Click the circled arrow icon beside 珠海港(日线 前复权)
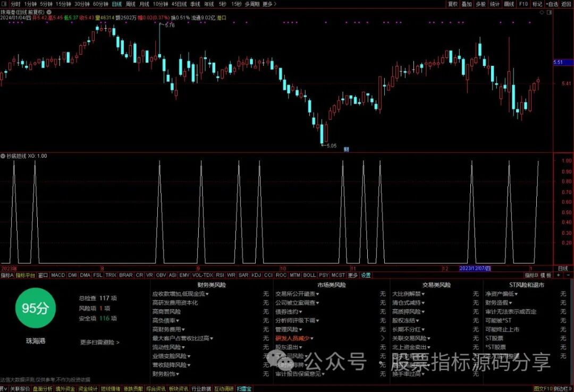574x392 pixels. click(x=49, y=12)
